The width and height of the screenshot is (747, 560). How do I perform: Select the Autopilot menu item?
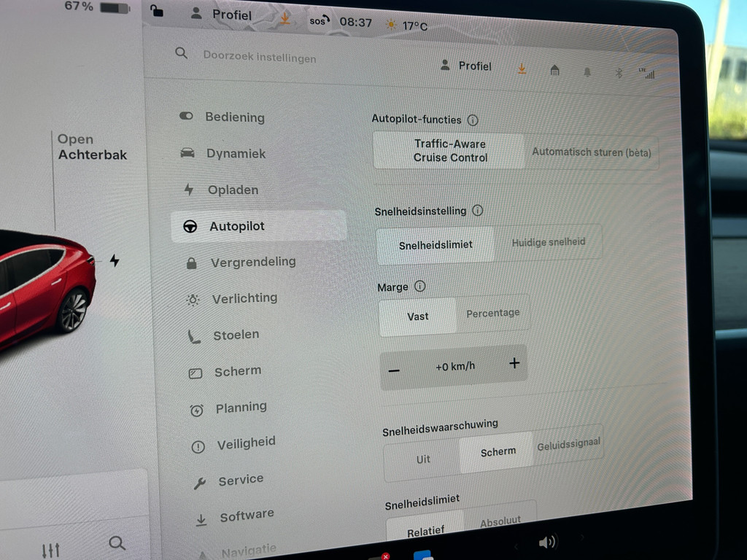coord(259,226)
